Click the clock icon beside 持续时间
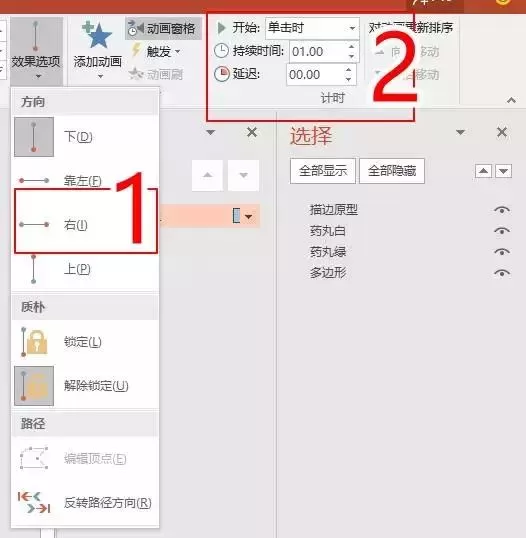The image size is (526, 538). pos(221,51)
